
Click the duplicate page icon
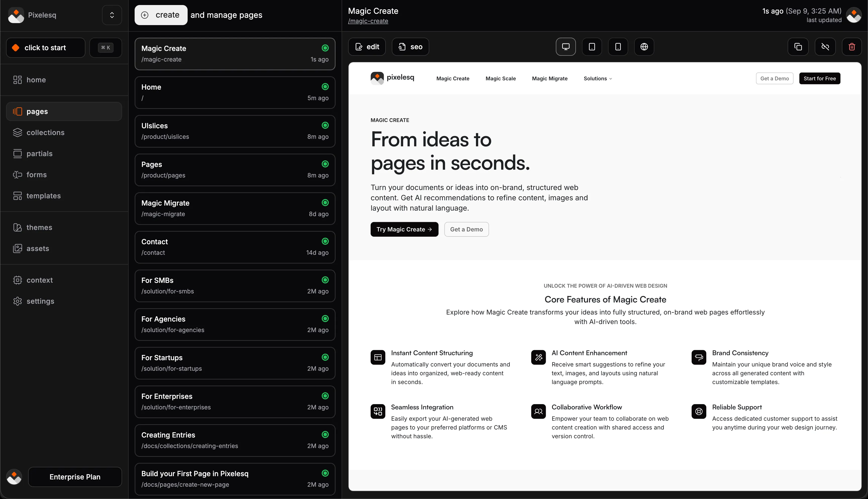(798, 47)
